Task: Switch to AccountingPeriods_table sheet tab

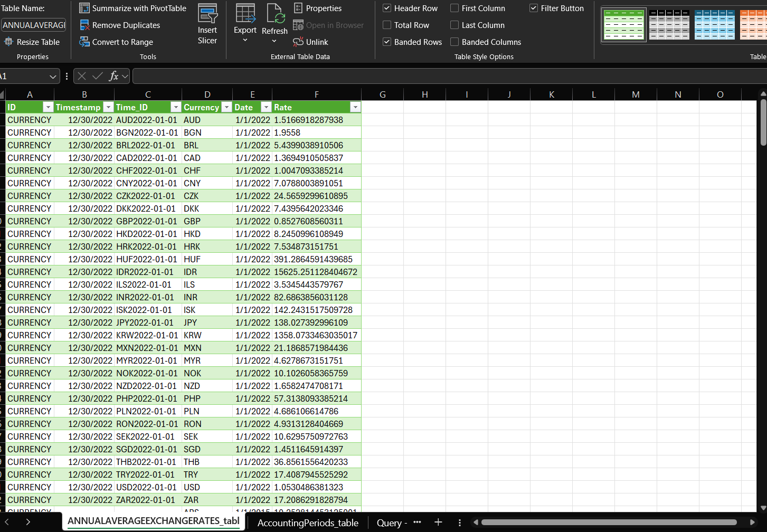Action: pos(308,523)
